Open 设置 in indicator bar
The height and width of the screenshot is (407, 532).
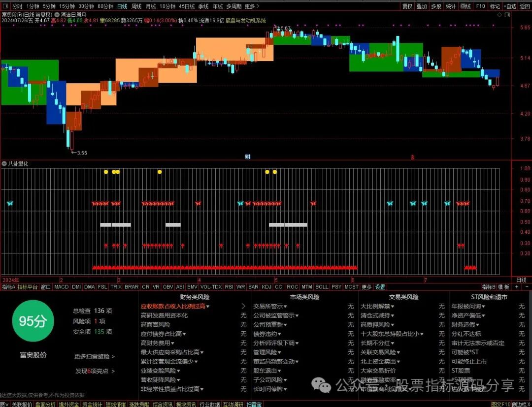[x=380, y=287]
